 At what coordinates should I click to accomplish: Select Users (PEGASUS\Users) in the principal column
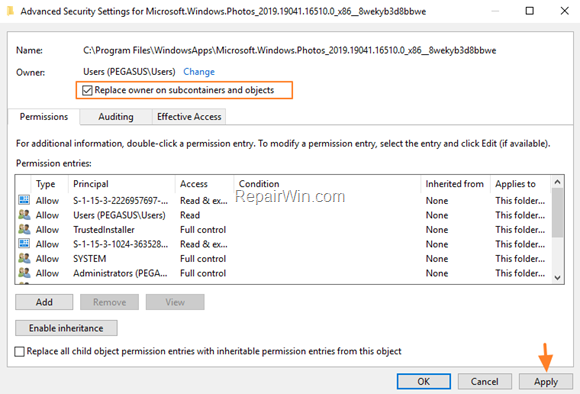click(x=119, y=215)
